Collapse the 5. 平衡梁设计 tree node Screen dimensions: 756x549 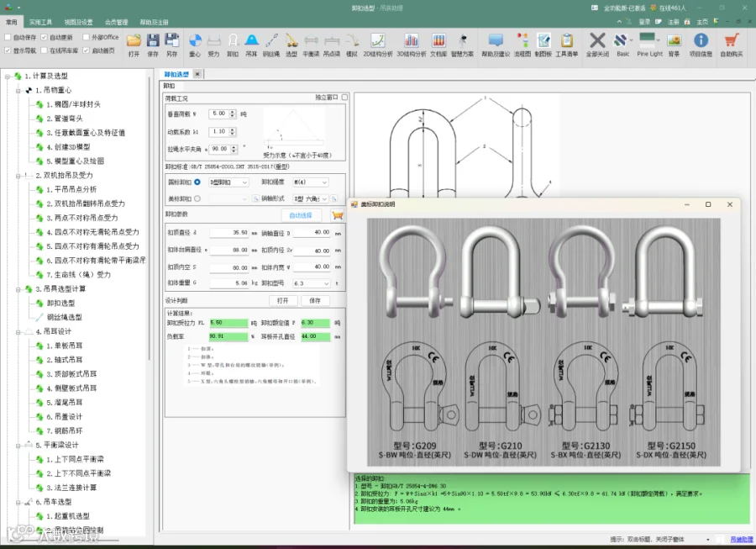click(18, 446)
